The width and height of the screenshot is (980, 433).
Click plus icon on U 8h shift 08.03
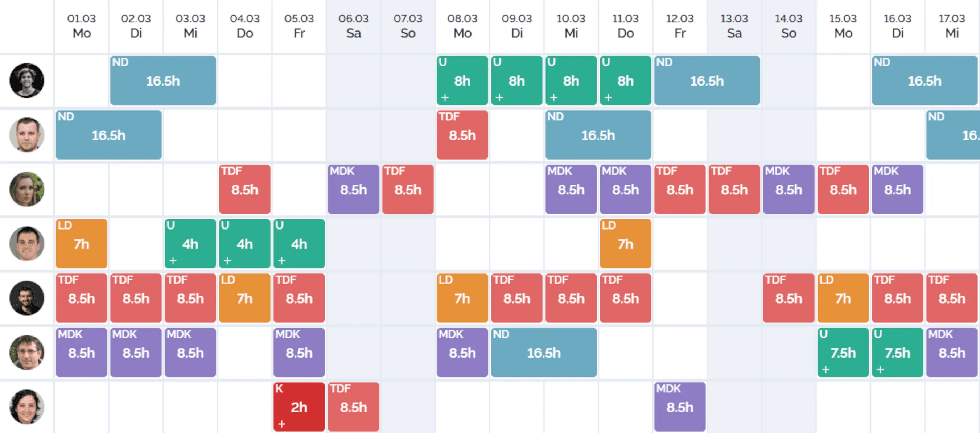click(x=445, y=98)
